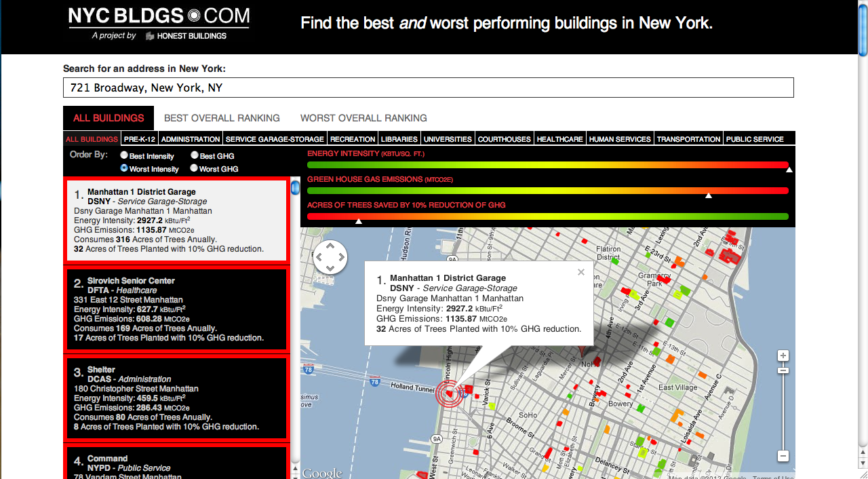Filter by Pre-K-12 category
868x479 pixels.
pos(140,139)
